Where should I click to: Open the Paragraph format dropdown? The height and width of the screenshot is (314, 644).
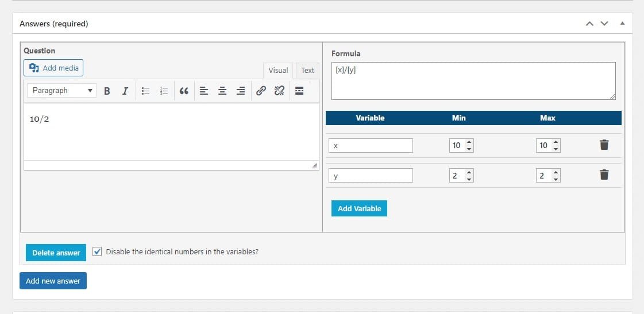(x=61, y=91)
